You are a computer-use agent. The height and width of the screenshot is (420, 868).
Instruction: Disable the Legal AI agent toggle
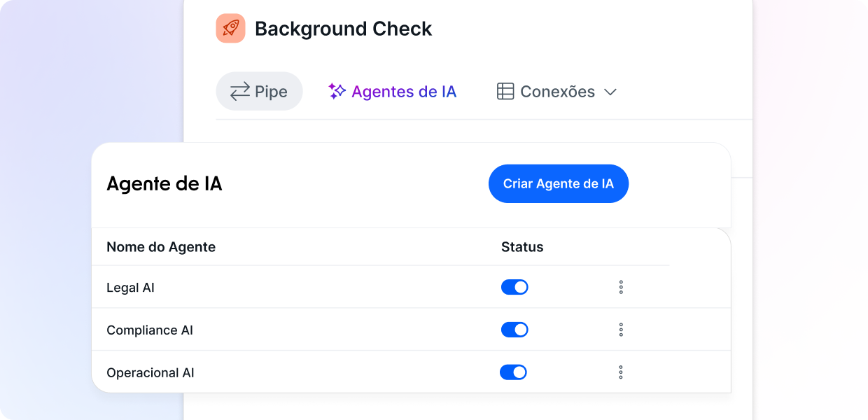tap(514, 287)
